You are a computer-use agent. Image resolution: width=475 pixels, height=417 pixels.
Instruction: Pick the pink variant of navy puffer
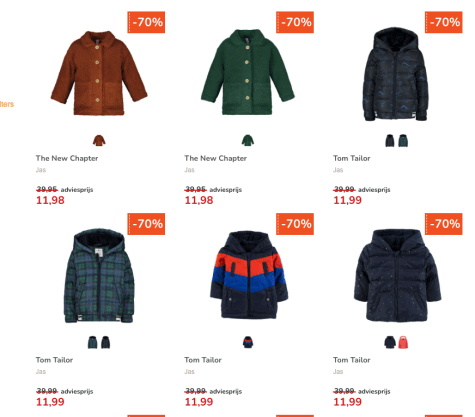[x=403, y=342]
